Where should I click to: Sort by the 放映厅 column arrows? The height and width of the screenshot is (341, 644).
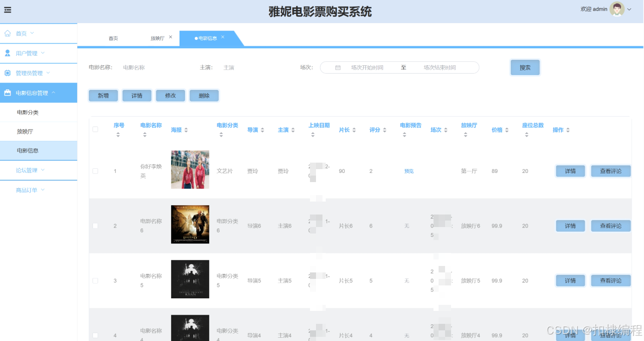click(x=465, y=135)
